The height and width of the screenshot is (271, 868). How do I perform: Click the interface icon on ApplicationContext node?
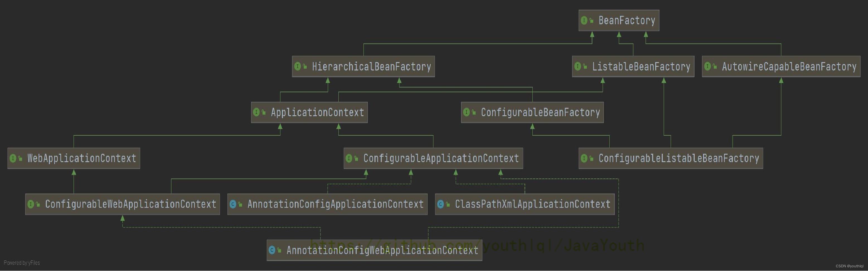(256, 112)
